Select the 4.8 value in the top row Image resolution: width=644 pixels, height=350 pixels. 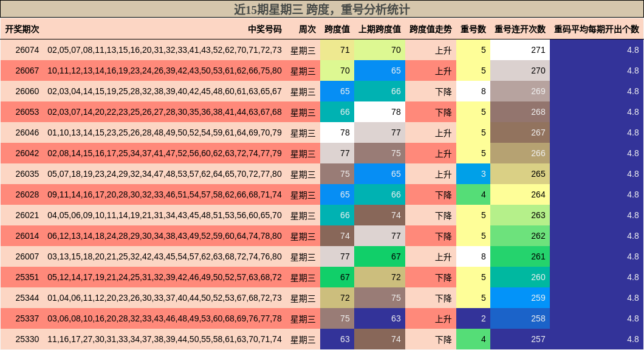click(x=632, y=49)
